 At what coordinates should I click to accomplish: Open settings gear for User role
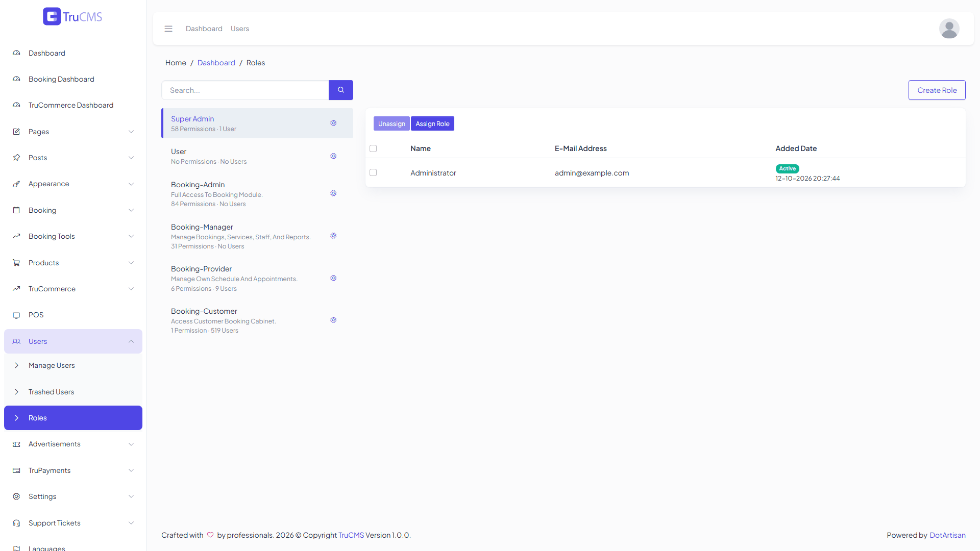(333, 156)
